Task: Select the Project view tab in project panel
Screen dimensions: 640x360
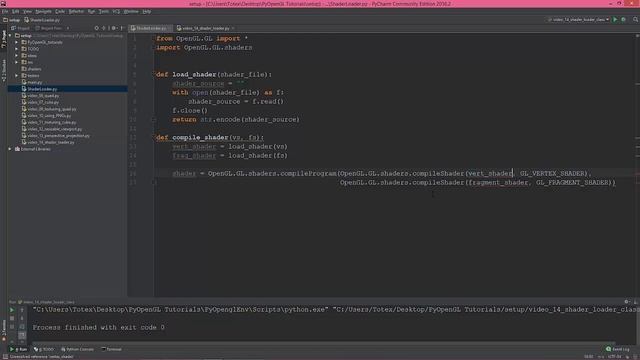Action: (20, 28)
